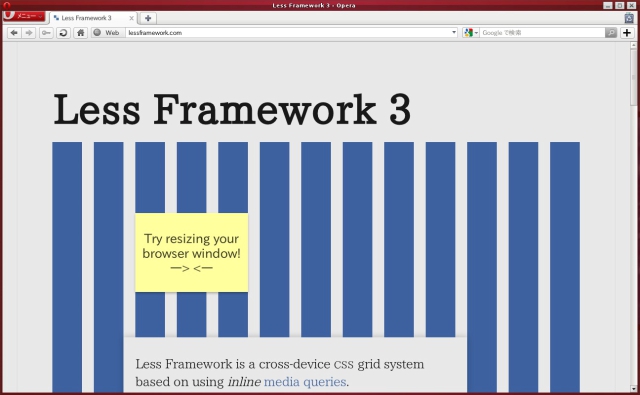Minimize the Opera window
Screen dimensions: 640x395
pos(608,5)
